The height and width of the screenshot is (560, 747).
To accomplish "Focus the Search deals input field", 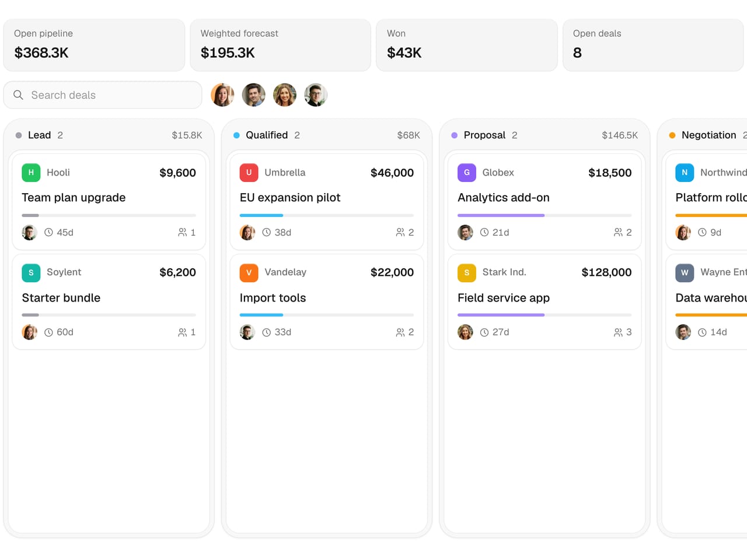I will 103,95.
